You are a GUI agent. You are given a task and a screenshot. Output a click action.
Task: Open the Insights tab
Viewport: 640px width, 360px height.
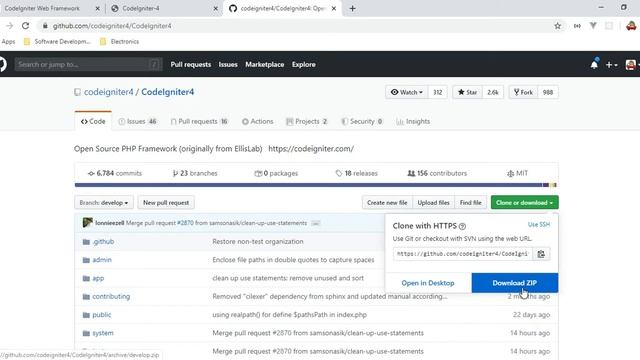click(x=413, y=121)
